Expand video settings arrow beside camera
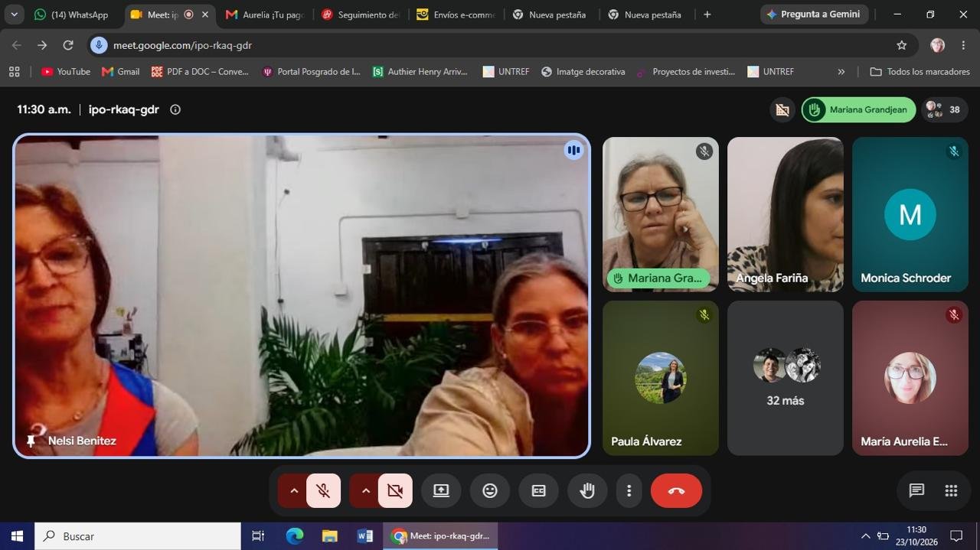The width and height of the screenshot is (980, 550). [x=366, y=491]
